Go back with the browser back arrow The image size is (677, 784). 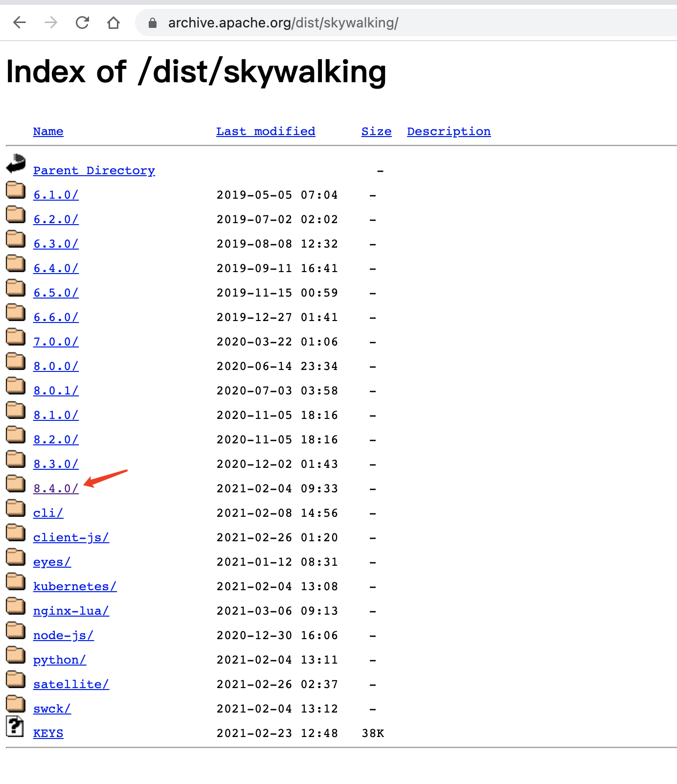click(20, 23)
